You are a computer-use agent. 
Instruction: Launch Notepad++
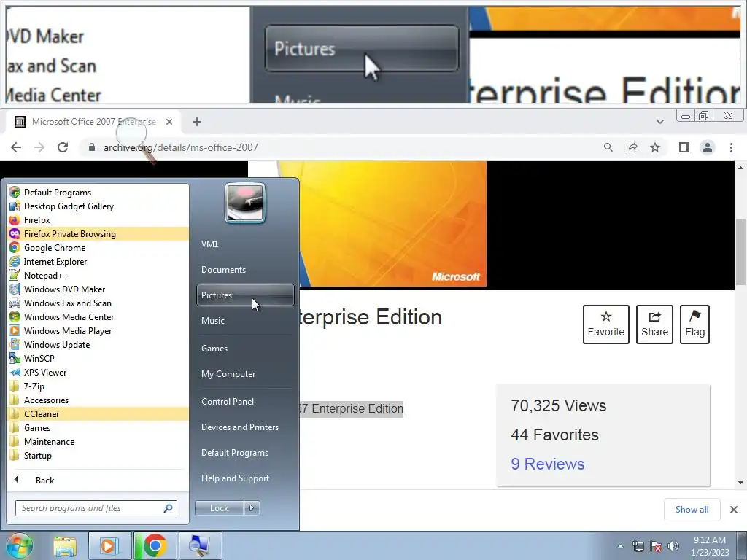click(x=98, y=275)
